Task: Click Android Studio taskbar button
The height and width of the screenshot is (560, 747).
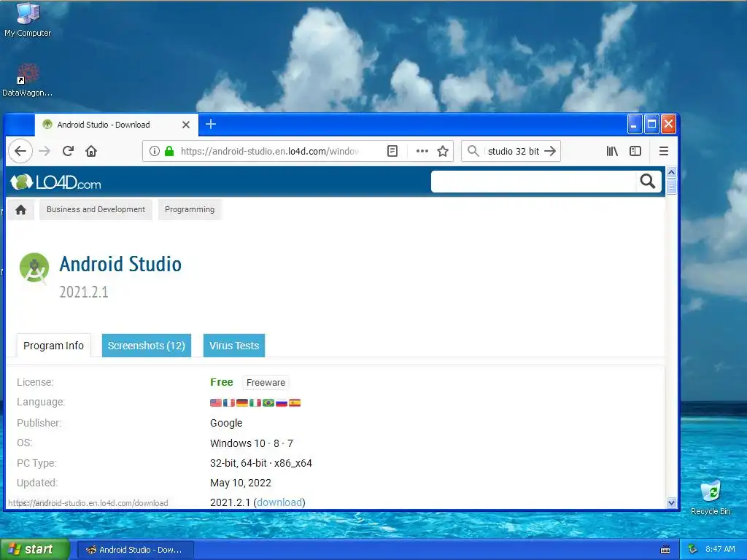Action: (x=135, y=550)
